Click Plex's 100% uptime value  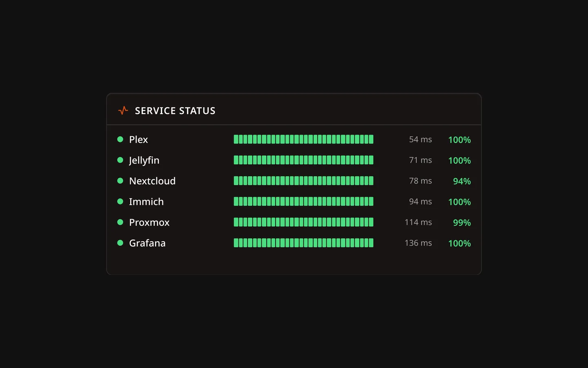(x=459, y=140)
